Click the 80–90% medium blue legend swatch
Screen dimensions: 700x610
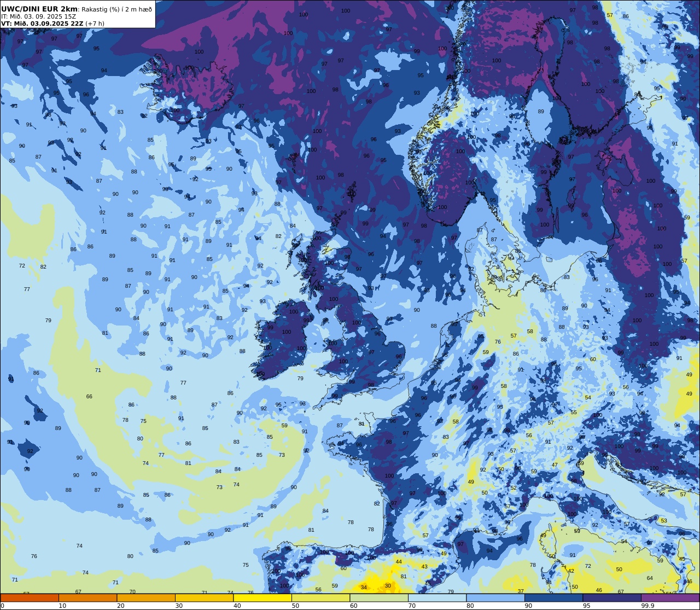495,598
